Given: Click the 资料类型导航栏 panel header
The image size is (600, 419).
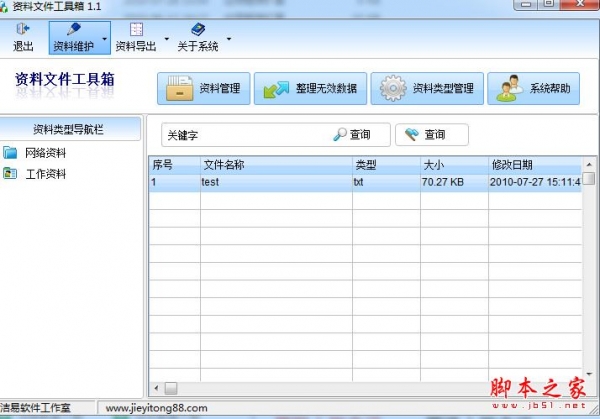Looking at the screenshot, I should click(70, 129).
